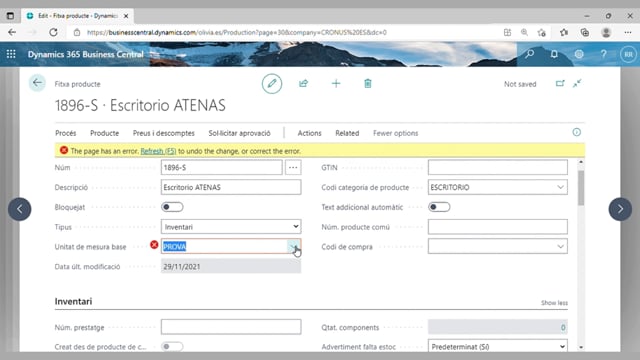Open the browser profile icon
The image size is (640, 360).
[x=606, y=32]
